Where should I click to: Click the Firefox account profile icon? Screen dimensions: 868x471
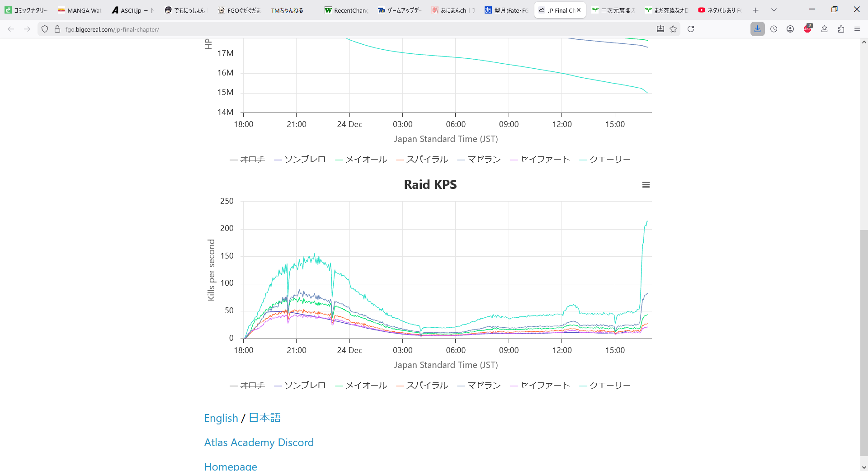pyautogui.click(x=790, y=29)
